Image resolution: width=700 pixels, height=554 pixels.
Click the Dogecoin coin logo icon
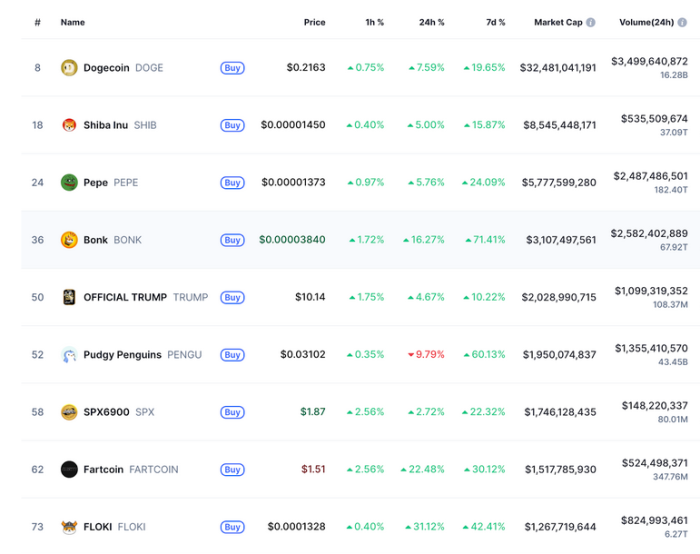[x=69, y=68]
